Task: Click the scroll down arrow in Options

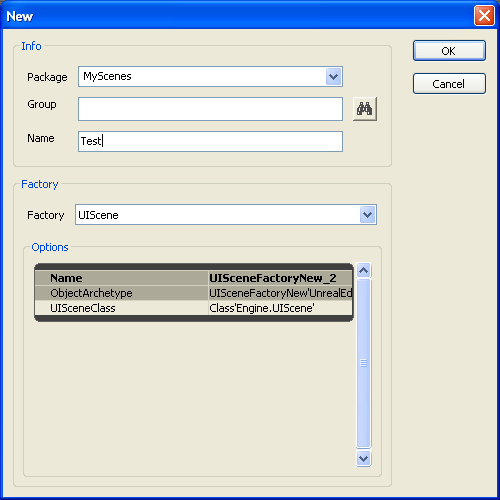Action: [x=363, y=459]
